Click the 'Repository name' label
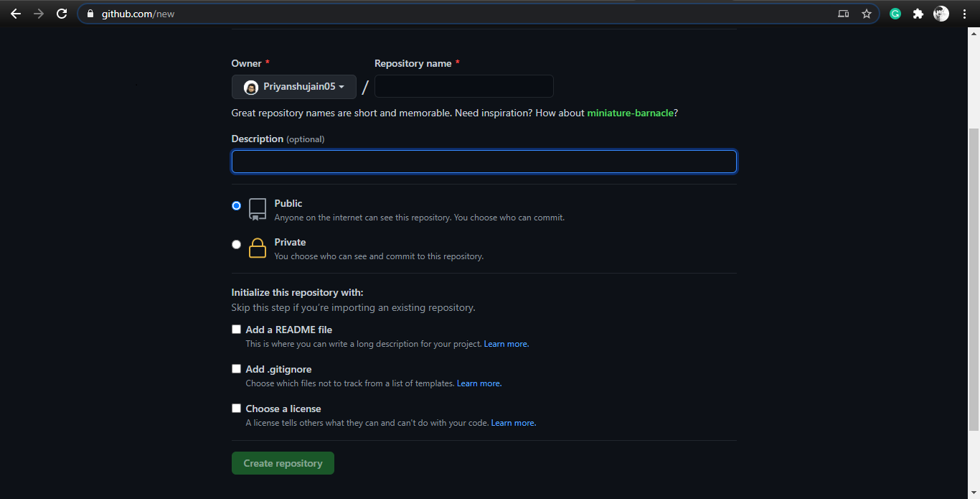 (413, 63)
